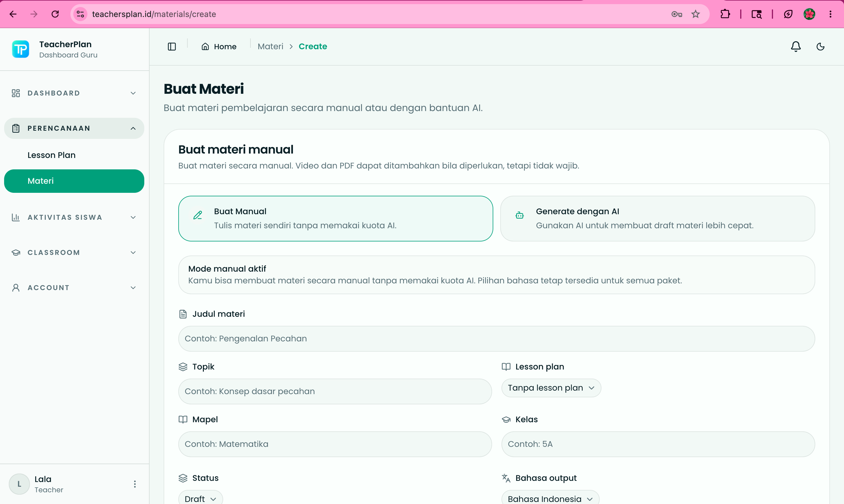Expand the Account section
This screenshot has width=844, height=504.
click(74, 288)
